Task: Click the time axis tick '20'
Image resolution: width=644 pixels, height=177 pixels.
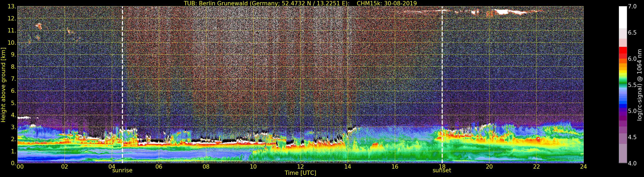Action: [489, 167]
